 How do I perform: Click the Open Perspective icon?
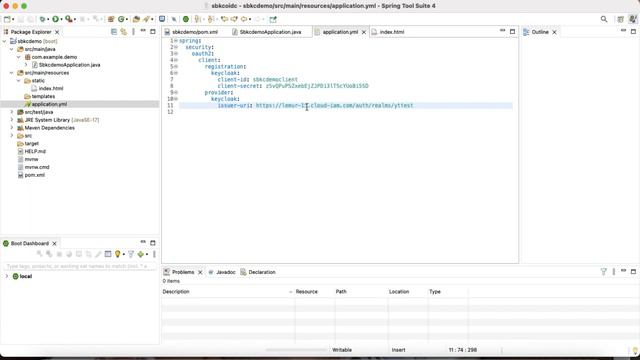pos(620,19)
